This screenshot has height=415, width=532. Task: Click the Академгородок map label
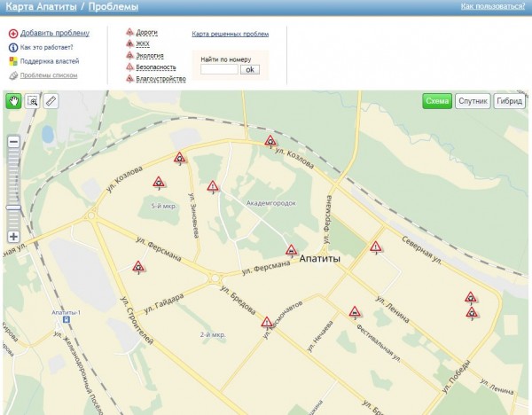(271, 203)
